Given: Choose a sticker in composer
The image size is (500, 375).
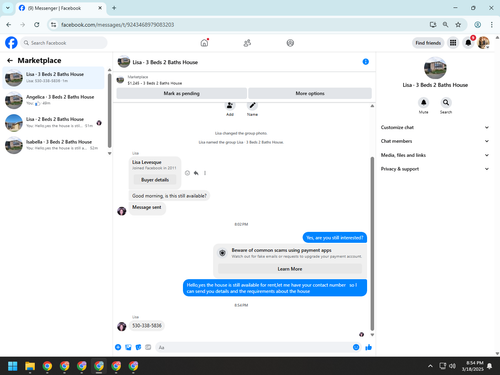Looking at the screenshot, I should click(138, 347).
